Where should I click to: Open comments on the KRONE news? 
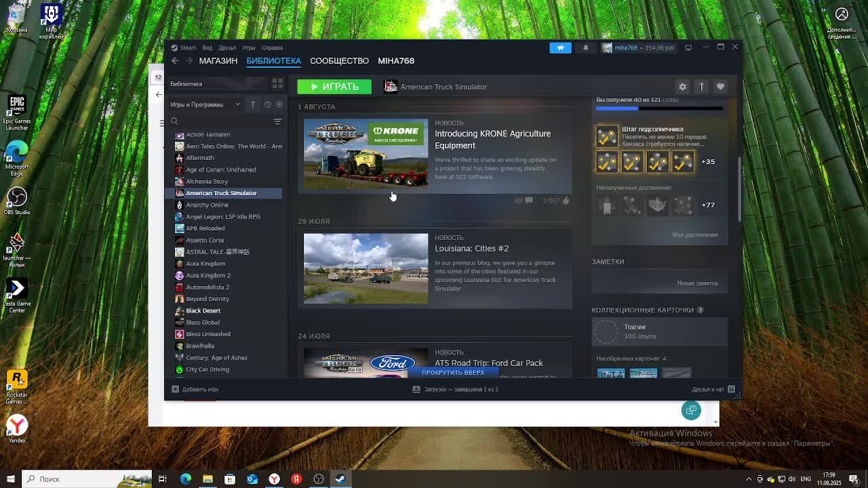coord(524,201)
